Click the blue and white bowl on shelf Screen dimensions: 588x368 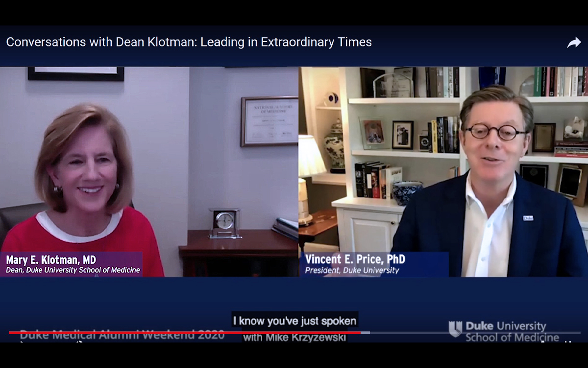click(x=407, y=192)
